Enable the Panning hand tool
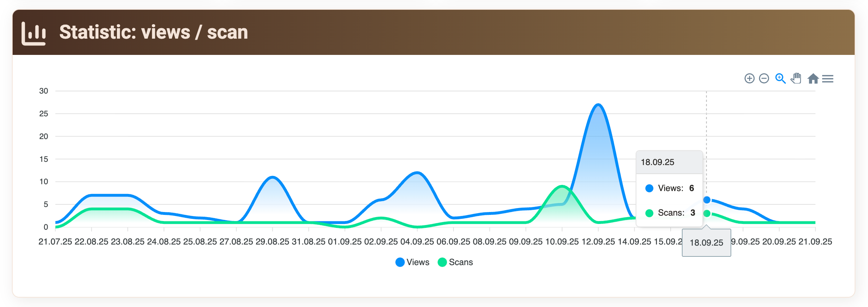 [796, 78]
